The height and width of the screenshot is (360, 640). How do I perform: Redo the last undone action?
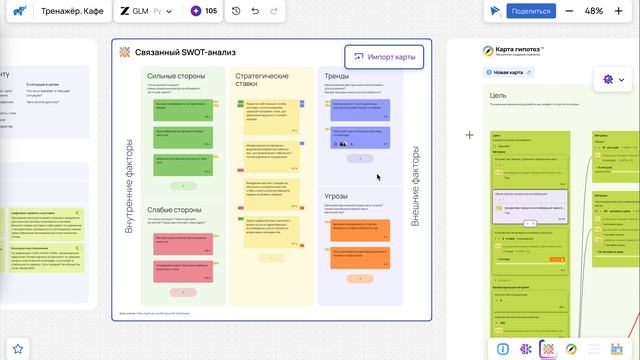click(274, 11)
